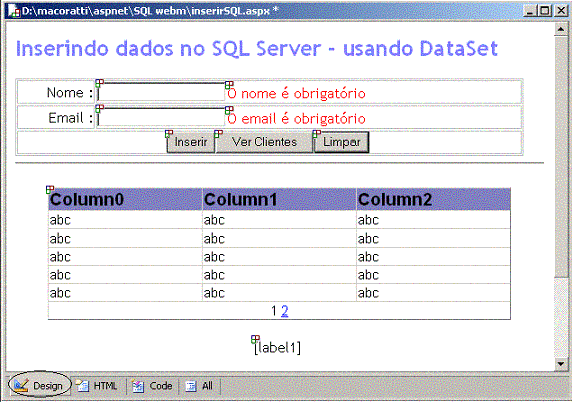Switch to the Design view tab
This screenshot has height=402, width=573.
click(39, 386)
